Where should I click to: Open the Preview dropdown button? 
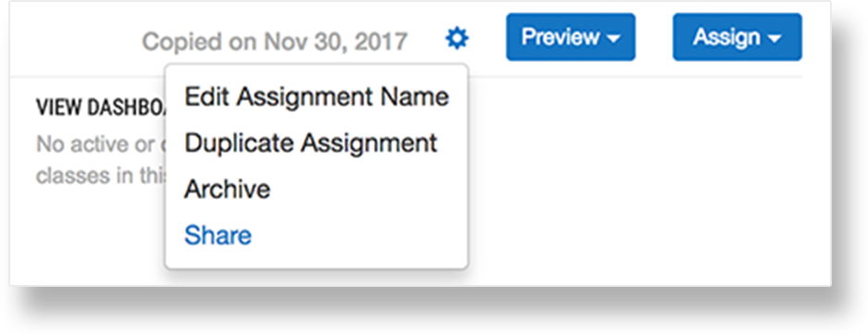tap(571, 37)
